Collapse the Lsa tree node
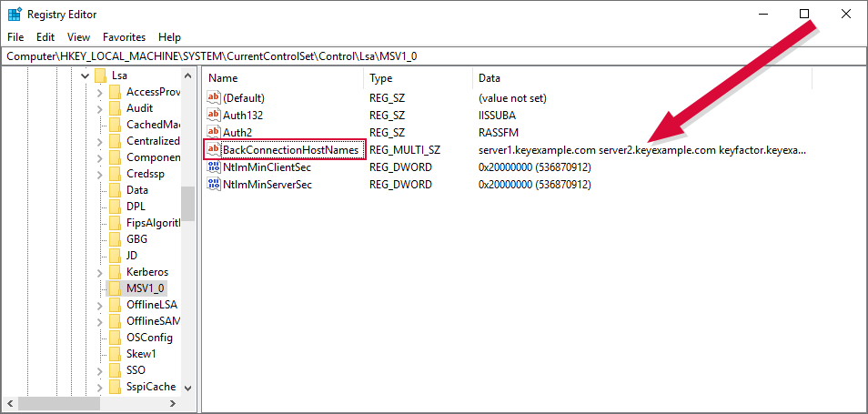This screenshot has height=414, width=868. click(86, 76)
